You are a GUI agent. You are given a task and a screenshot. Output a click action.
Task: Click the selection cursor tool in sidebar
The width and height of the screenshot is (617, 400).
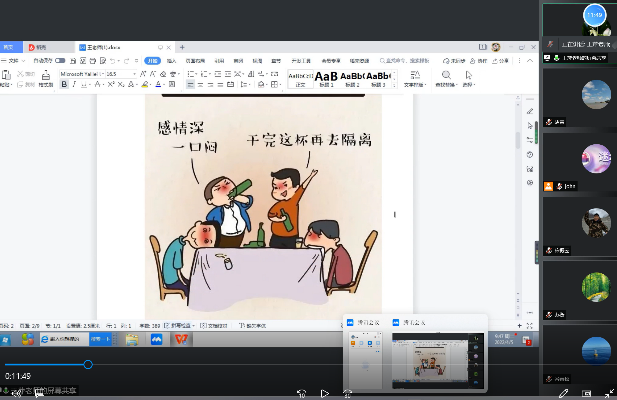click(x=530, y=126)
